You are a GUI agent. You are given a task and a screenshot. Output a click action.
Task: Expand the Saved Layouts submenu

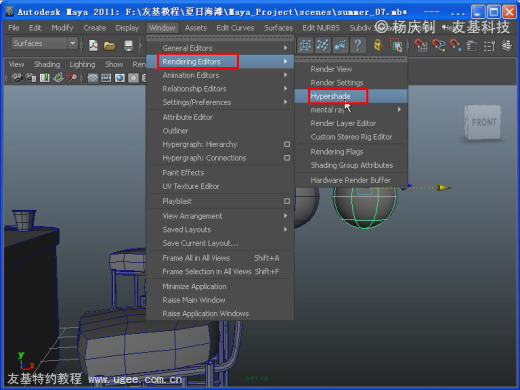220,229
